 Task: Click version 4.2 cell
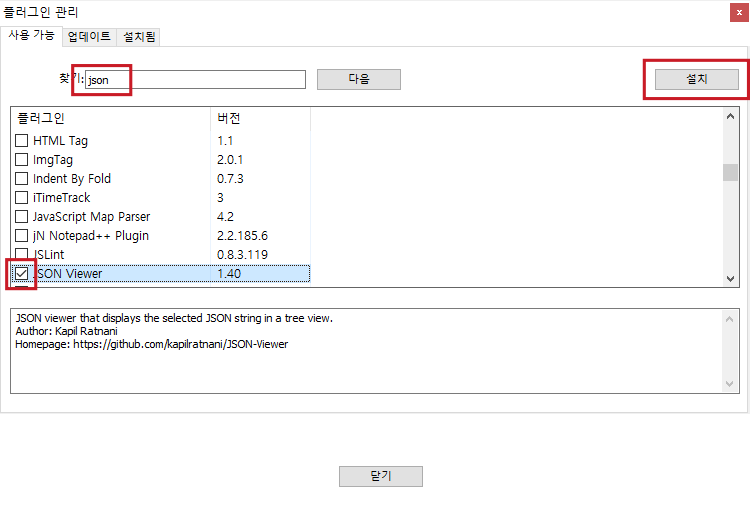point(225,217)
